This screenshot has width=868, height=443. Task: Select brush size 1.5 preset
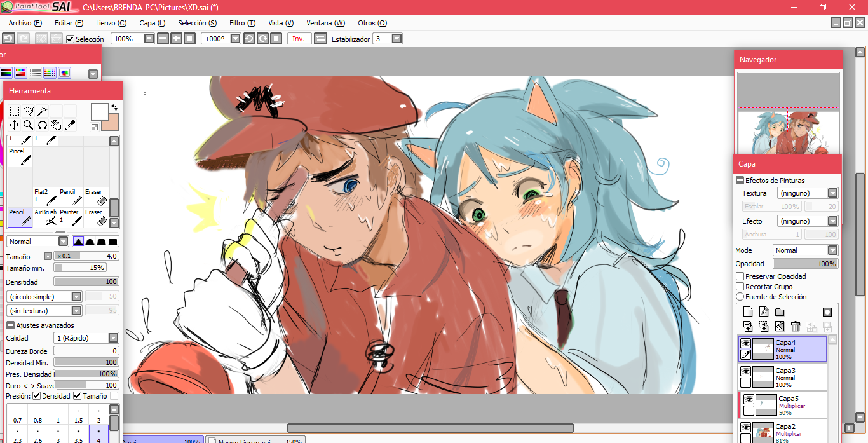tap(78, 415)
